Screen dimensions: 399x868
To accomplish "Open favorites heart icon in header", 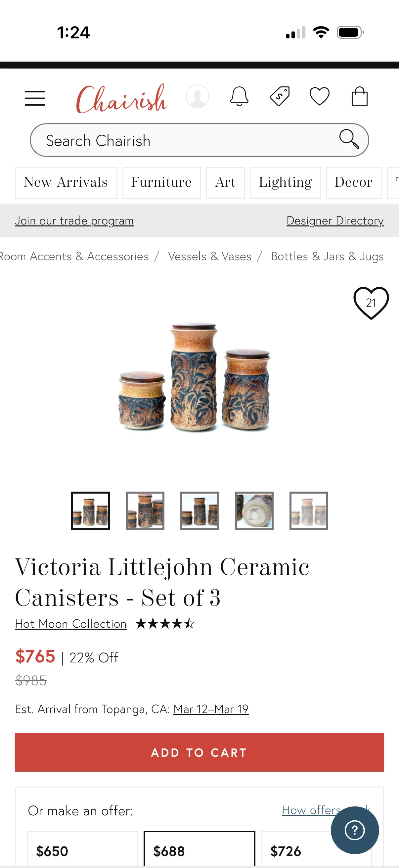I will (x=319, y=96).
